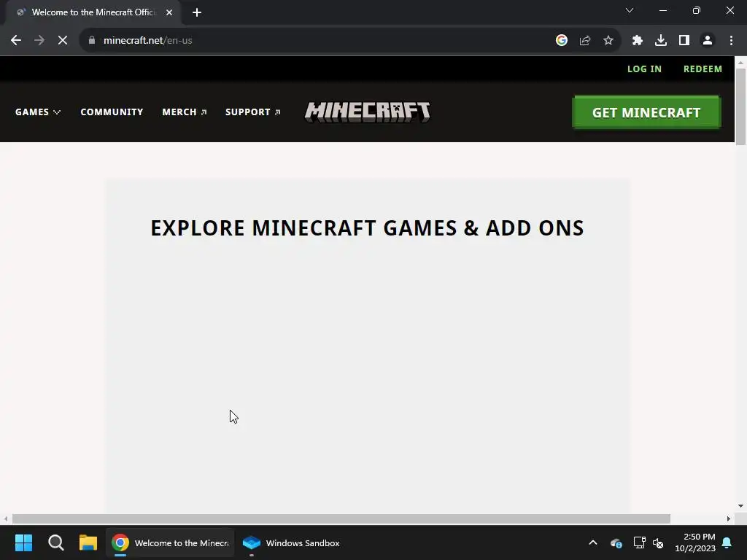The image size is (747, 560).
Task: Close the Minecraft tab
Action: (x=169, y=12)
